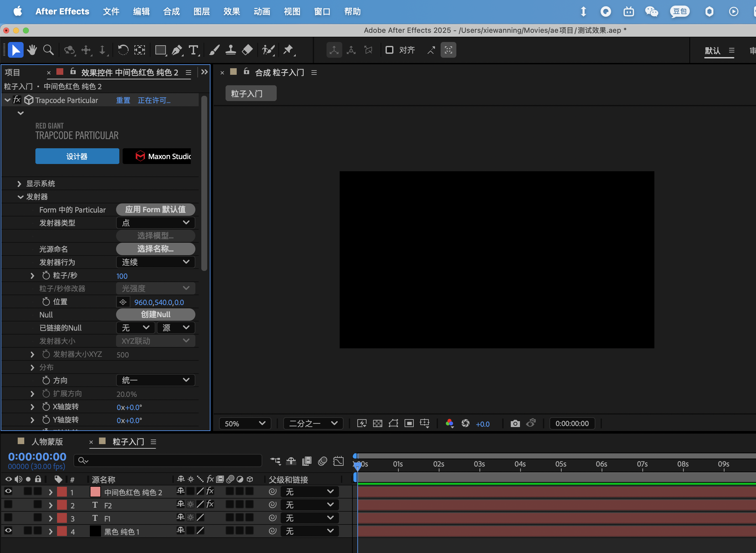Expand the 显示系统 section
The height and width of the screenshot is (553, 756).
[19, 184]
